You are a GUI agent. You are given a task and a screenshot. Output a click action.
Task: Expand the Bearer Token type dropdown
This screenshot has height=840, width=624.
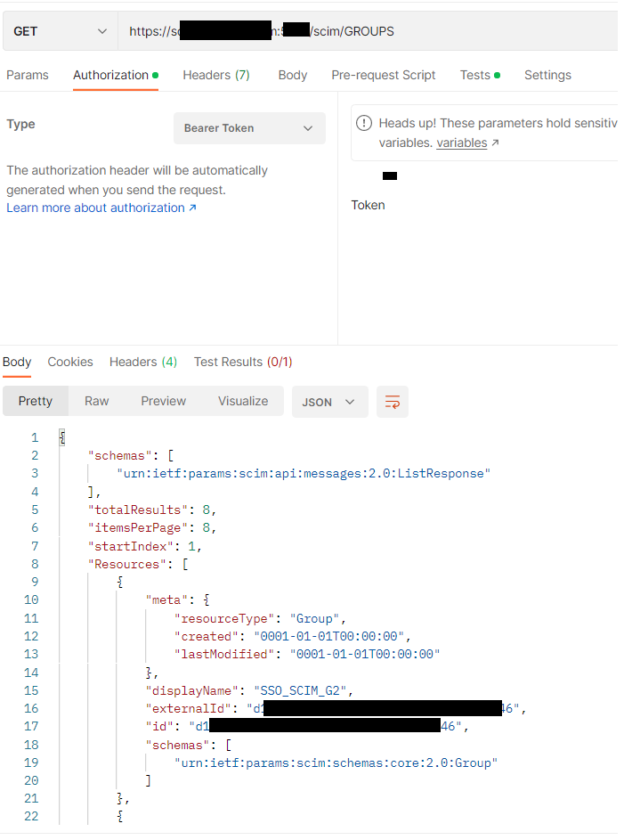pos(249,128)
